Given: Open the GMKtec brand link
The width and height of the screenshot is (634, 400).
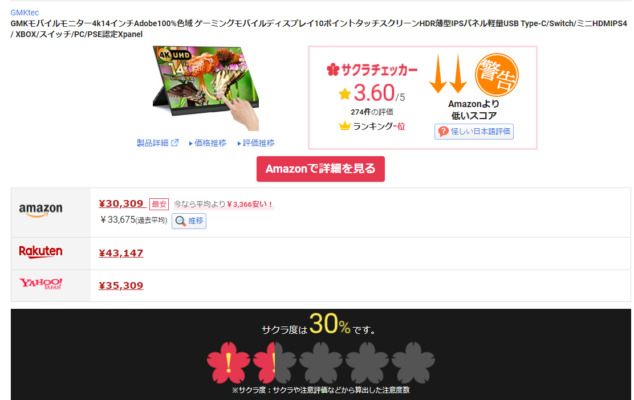Looking at the screenshot, I should pyautogui.click(x=25, y=13).
